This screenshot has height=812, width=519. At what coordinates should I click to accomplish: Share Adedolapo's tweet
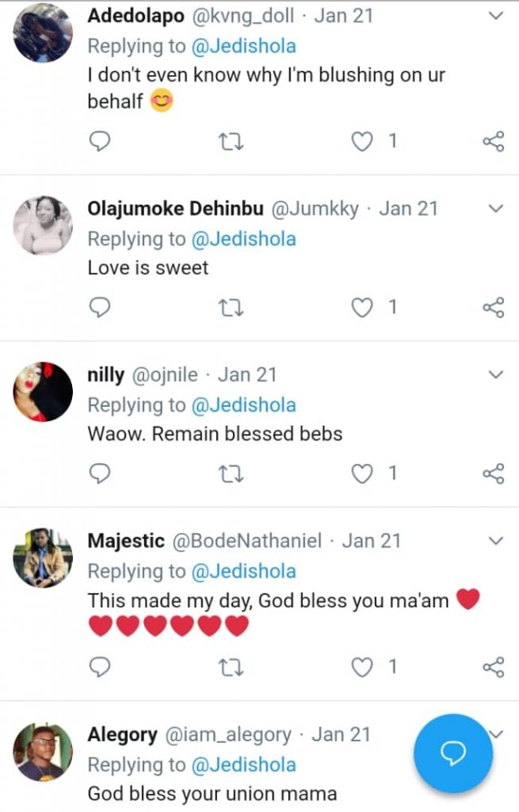coord(493,142)
